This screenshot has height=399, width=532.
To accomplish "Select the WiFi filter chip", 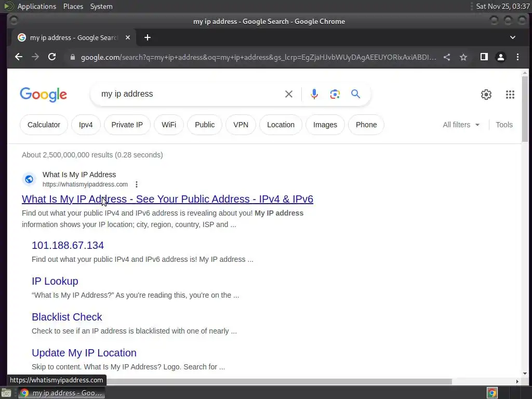I will click(x=169, y=125).
